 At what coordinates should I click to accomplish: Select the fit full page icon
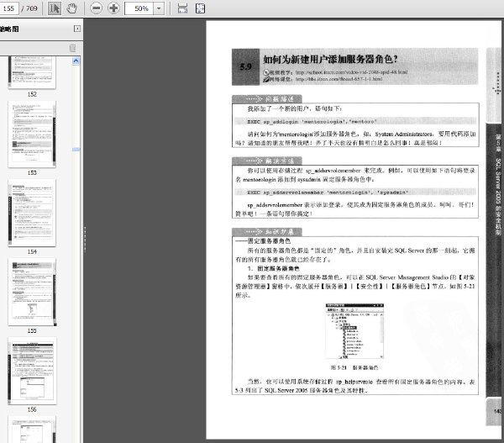pyautogui.click(x=200, y=8)
